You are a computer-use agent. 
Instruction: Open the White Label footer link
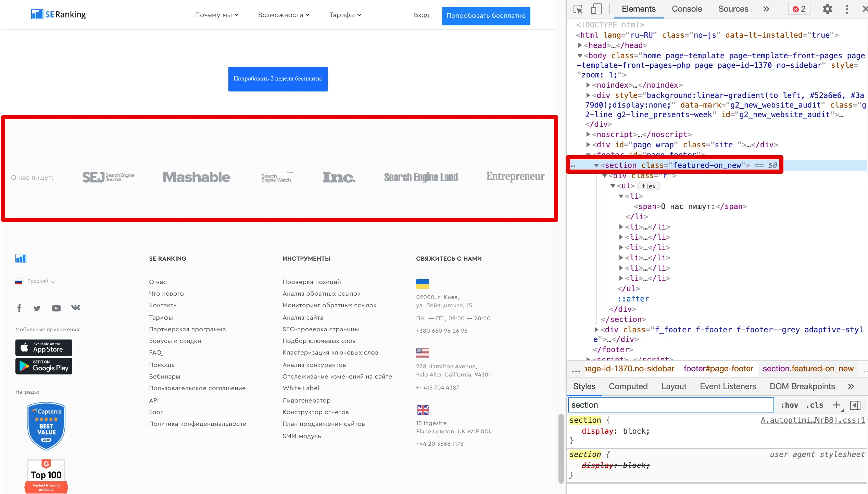tap(301, 388)
